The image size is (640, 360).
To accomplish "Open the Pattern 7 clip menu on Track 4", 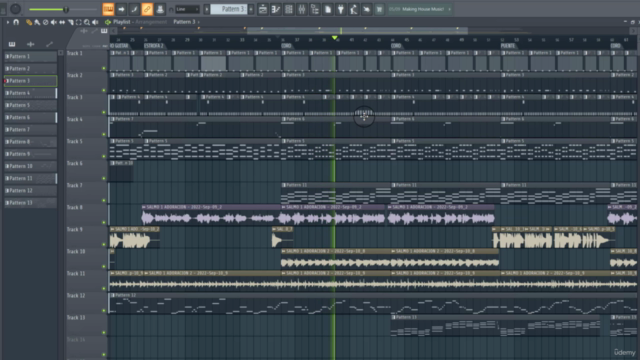I will 113,119.
